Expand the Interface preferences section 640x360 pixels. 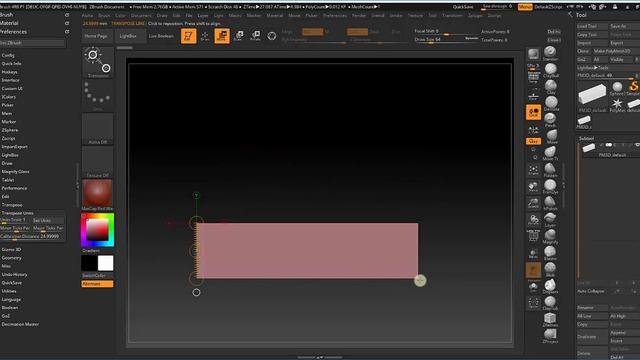[x=11, y=80]
